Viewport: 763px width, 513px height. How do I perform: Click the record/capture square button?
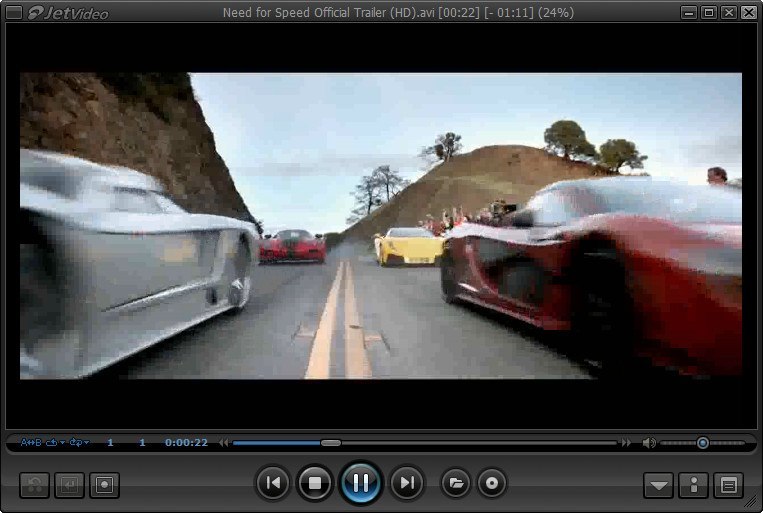click(x=105, y=485)
